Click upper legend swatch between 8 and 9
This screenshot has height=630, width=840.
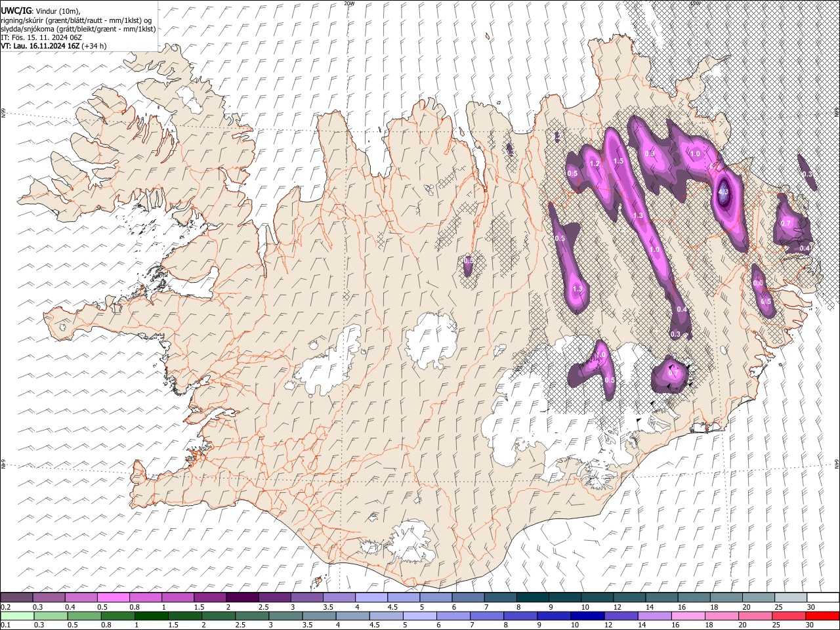coord(532,598)
